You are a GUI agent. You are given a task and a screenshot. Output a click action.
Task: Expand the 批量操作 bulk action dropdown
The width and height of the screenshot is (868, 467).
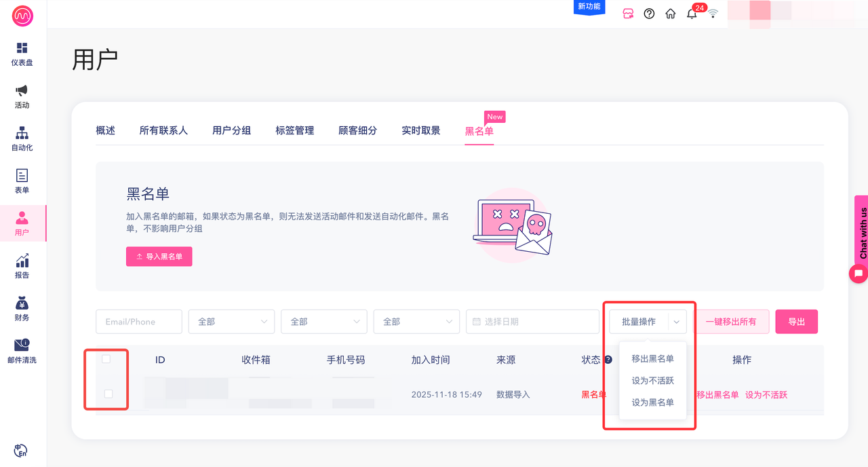(648, 322)
